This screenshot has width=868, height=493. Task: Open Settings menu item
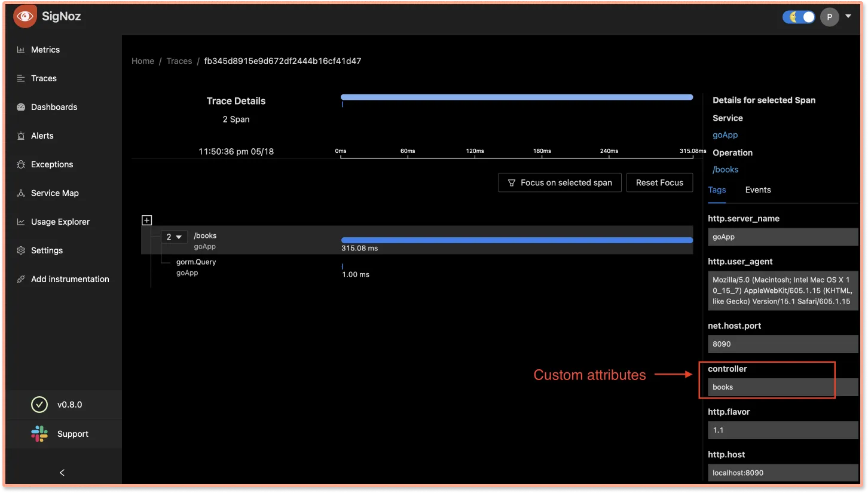tap(47, 250)
